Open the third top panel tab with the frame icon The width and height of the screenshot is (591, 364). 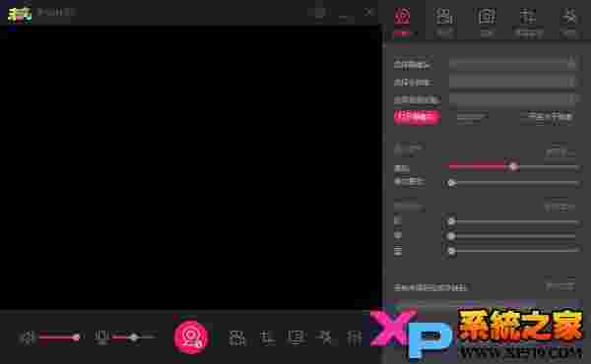tap(487, 23)
